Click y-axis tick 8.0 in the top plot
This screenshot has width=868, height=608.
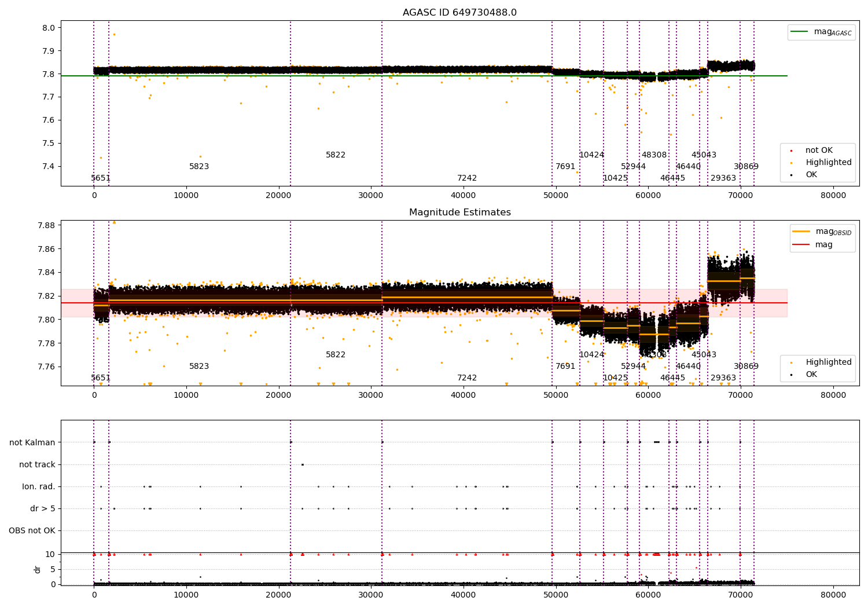[49, 28]
